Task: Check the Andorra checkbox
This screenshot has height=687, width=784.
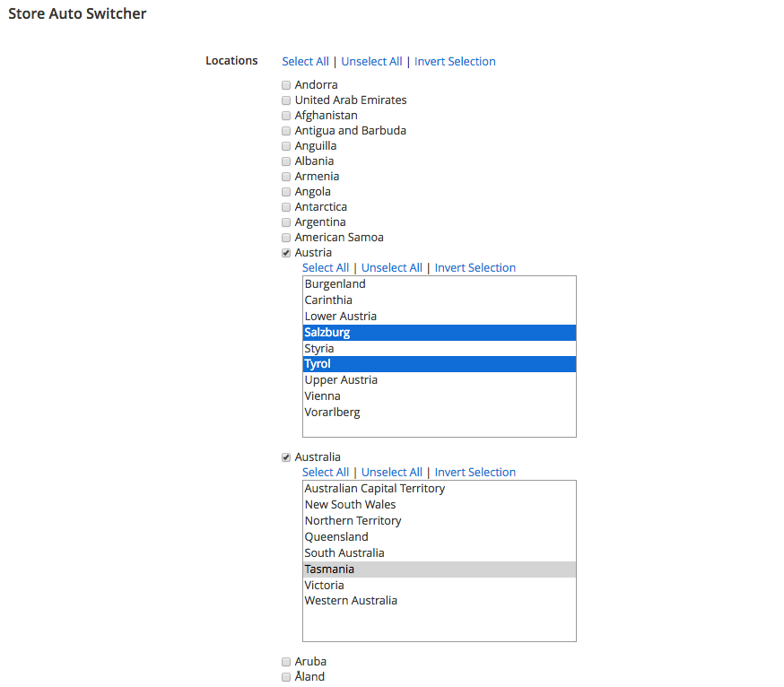Action: [286, 85]
